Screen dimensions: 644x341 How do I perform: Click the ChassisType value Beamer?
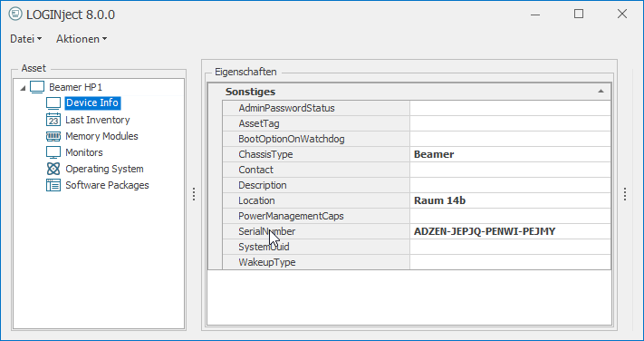(x=434, y=155)
